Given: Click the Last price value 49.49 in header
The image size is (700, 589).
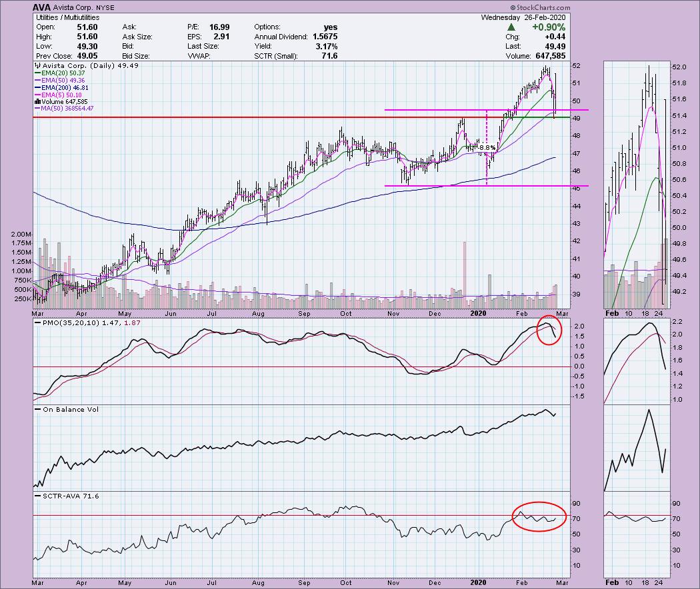Looking at the screenshot, I should click(555, 47).
